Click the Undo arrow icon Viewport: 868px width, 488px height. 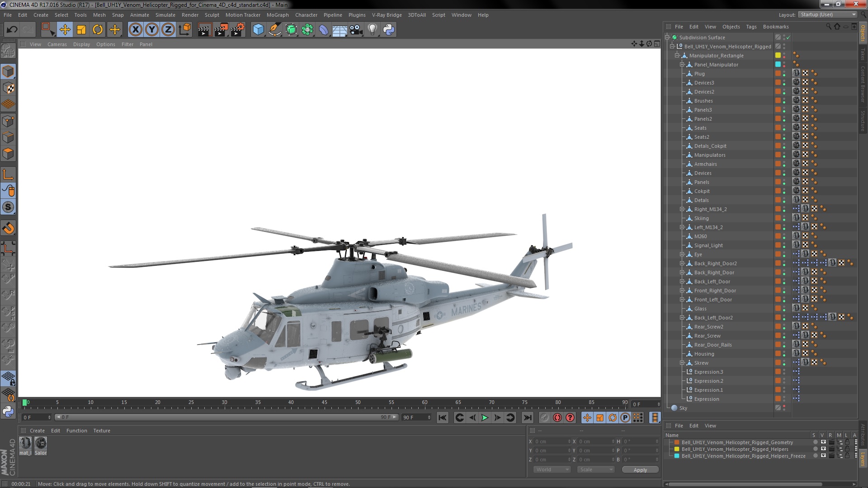click(12, 30)
